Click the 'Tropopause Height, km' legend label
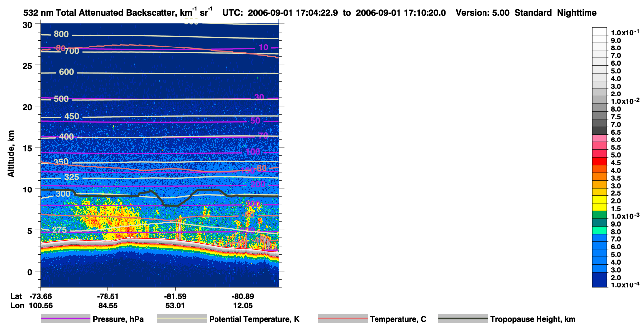This screenshot has width=644, height=330. point(533,319)
